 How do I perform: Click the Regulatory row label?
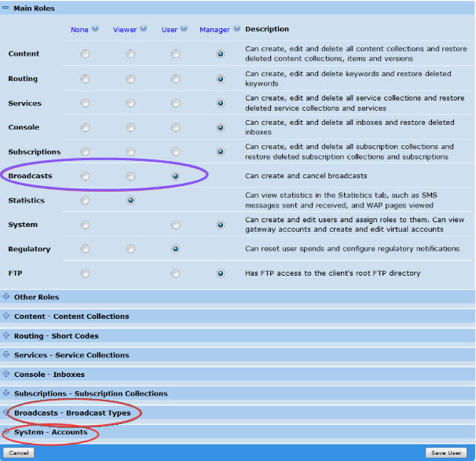tap(29, 249)
